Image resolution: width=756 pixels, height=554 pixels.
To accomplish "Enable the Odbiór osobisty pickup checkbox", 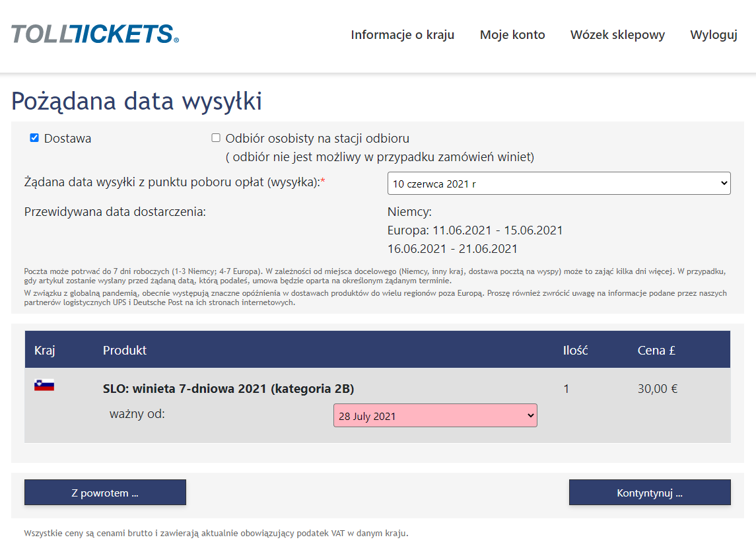I will [x=216, y=138].
